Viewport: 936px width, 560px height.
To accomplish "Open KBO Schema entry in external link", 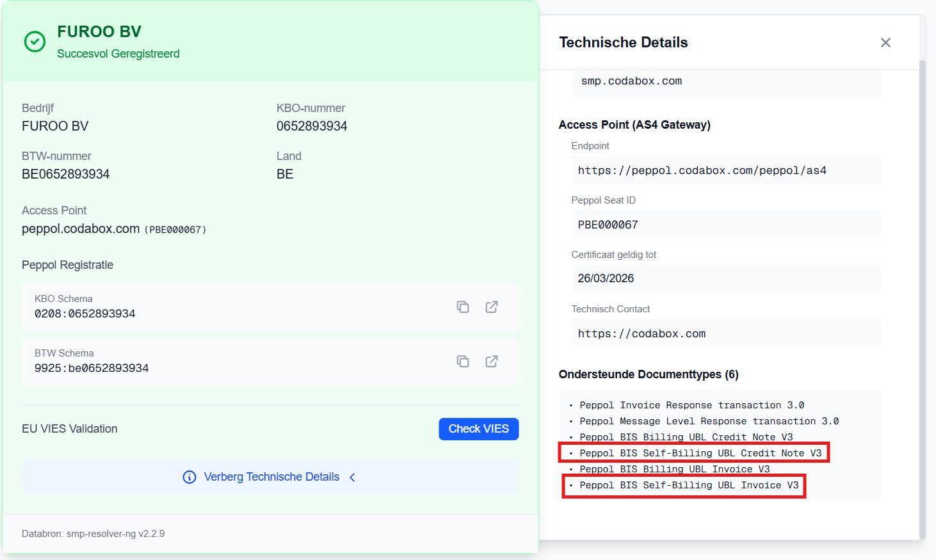I will [492, 307].
